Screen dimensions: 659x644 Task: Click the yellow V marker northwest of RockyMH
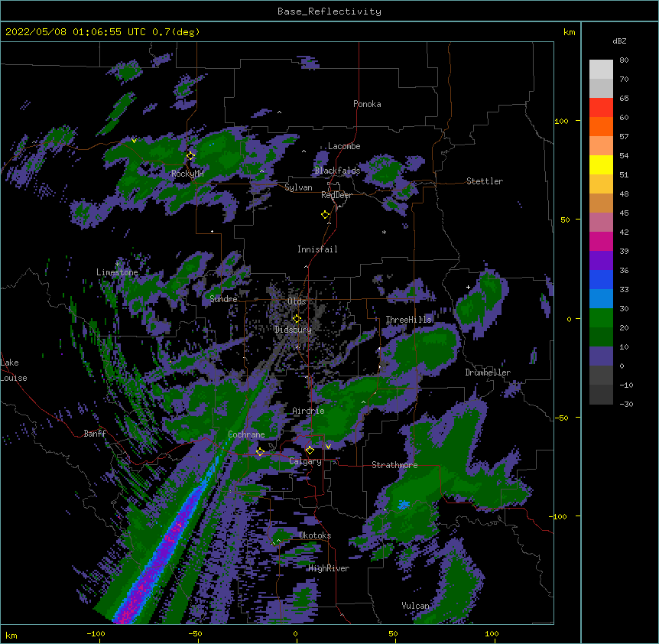tap(134, 141)
